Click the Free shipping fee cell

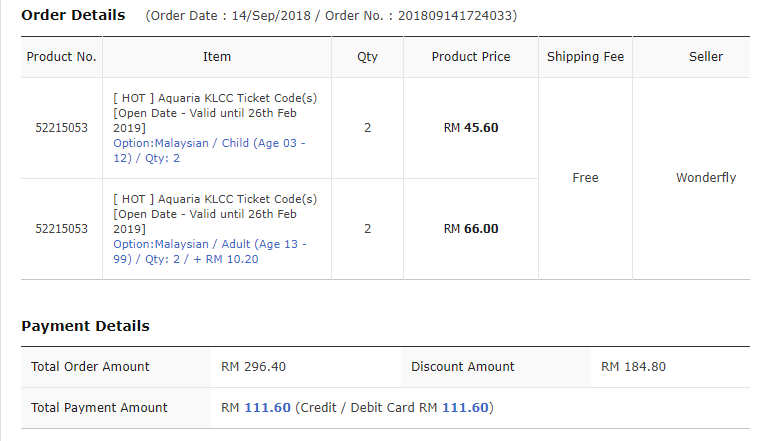[585, 178]
